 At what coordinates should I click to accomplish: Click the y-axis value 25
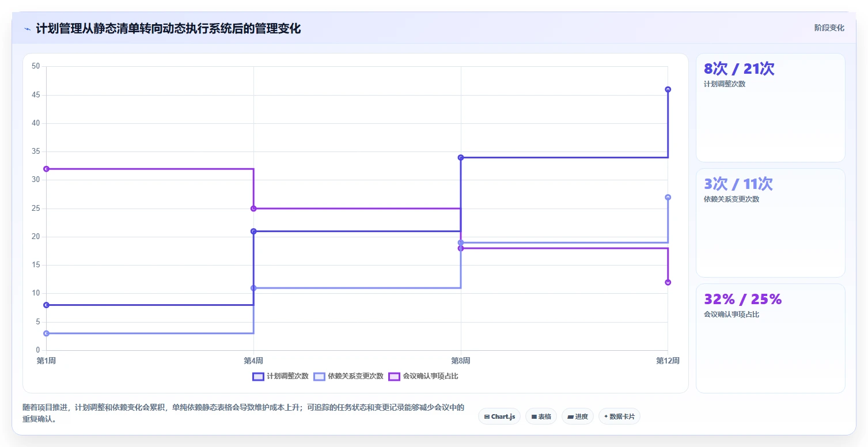tap(36, 209)
